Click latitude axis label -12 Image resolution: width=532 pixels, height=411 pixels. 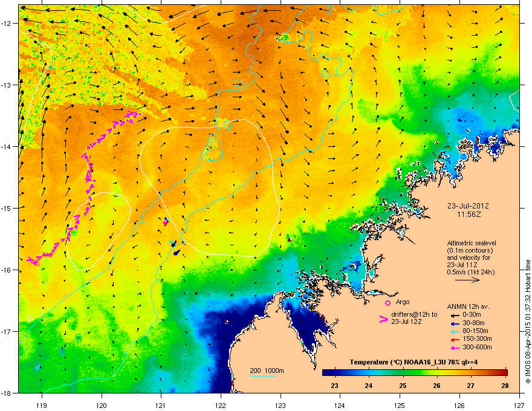click(x=7, y=24)
